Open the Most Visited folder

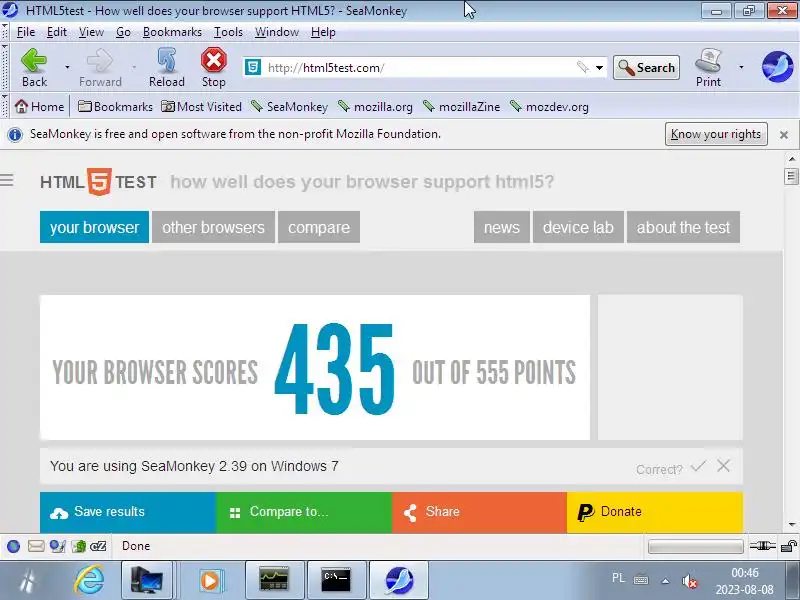202,107
